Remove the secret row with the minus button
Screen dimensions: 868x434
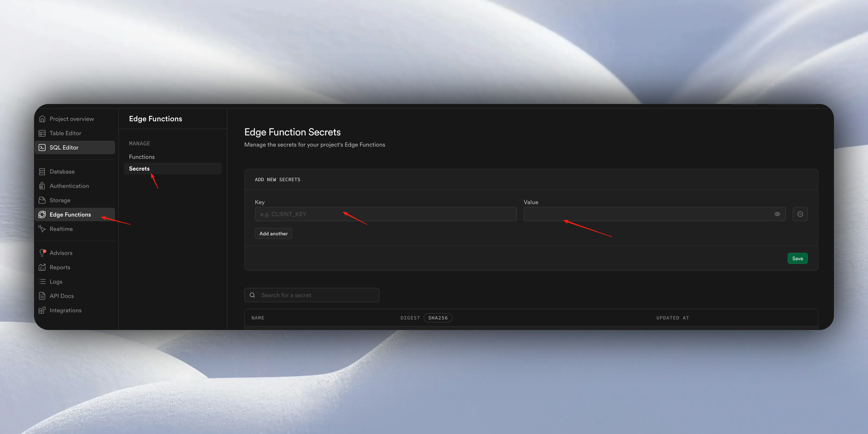[x=800, y=214]
